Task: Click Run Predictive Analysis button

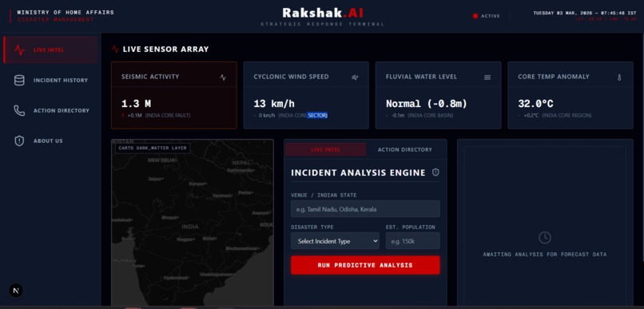Action: click(365, 265)
